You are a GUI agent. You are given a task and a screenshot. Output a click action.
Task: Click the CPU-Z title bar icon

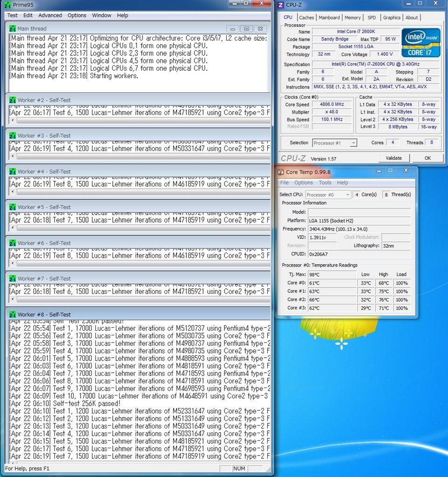pos(281,5)
